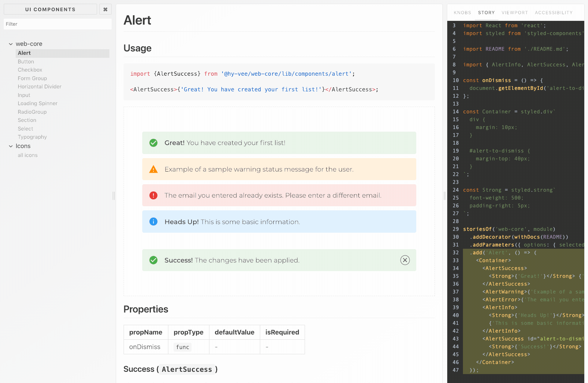The height and width of the screenshot is (383, 588).
Task: Click code line 14 const Container
Action: point(509,112)
